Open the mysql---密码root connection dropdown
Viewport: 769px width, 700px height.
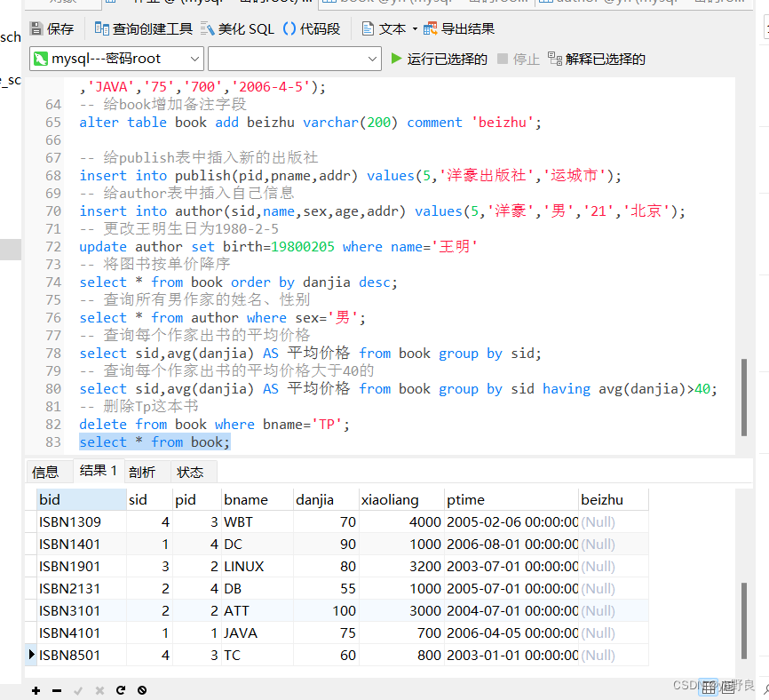point(116,59)
